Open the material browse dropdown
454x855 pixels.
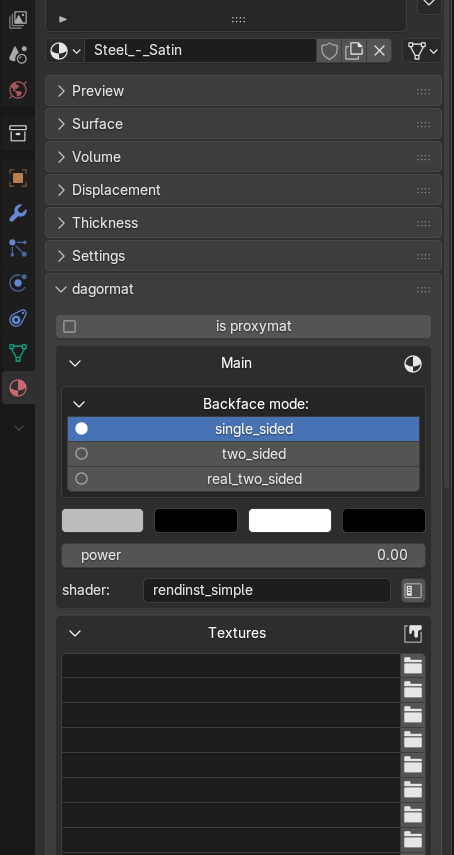pos(65,51)
